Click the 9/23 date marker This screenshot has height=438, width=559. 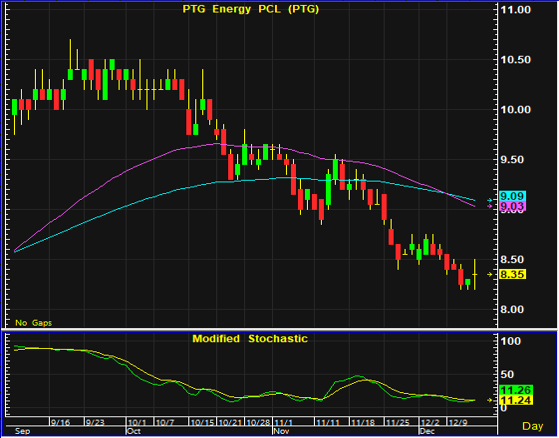95,422
